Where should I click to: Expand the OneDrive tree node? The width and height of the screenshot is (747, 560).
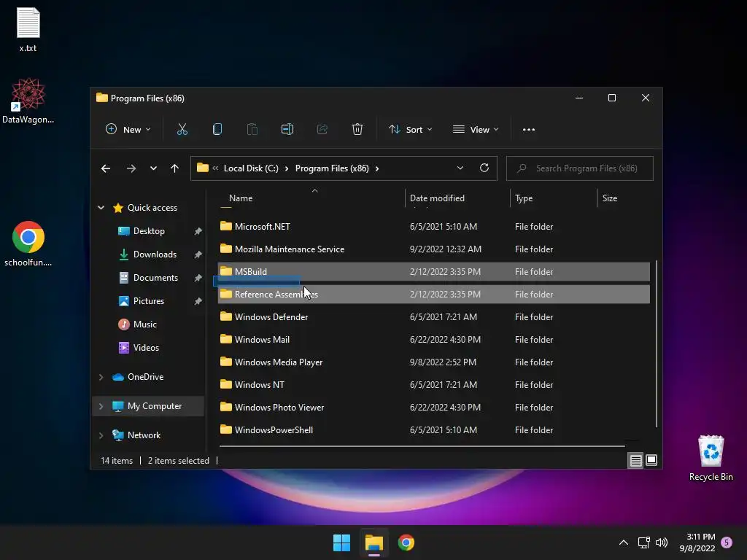click(101, 377)
